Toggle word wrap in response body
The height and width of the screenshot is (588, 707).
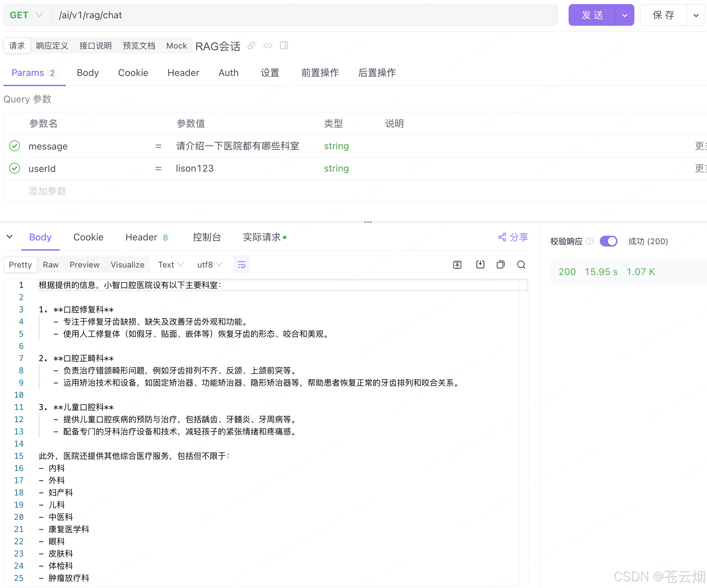pos(241,264)
